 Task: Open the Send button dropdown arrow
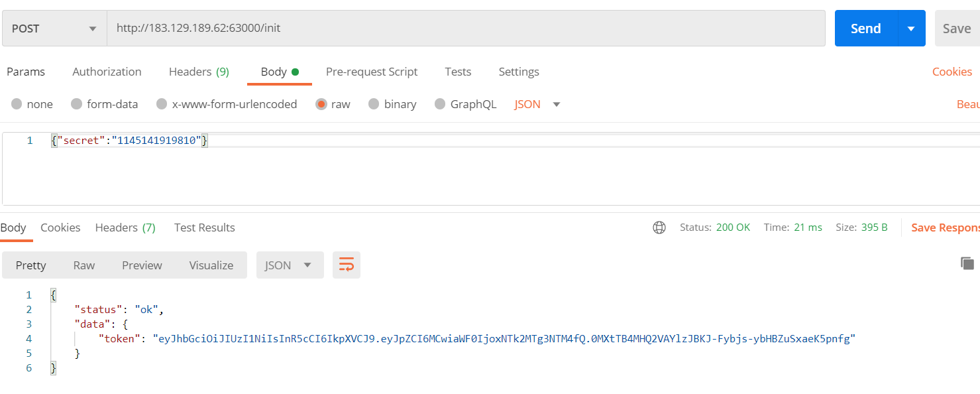[x=911, y=29]
